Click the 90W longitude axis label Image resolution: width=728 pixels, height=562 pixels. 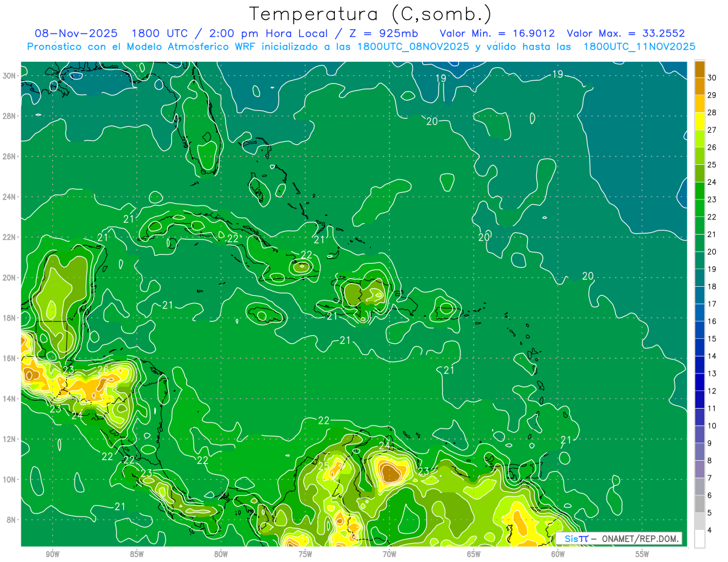click(52, 554)
